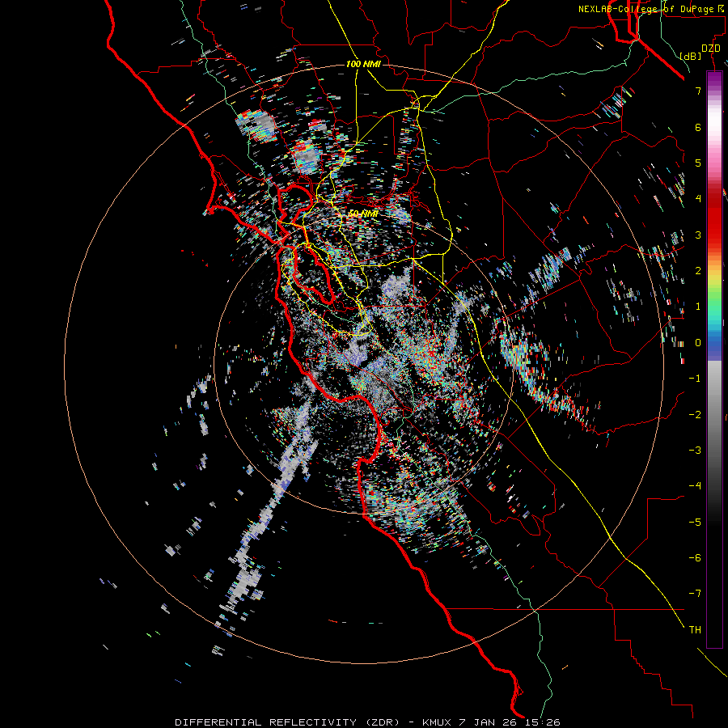This screenshot has height=728, width=728.
Task: Click the "100 NMI" range ring label
Action: coord(363,64)
